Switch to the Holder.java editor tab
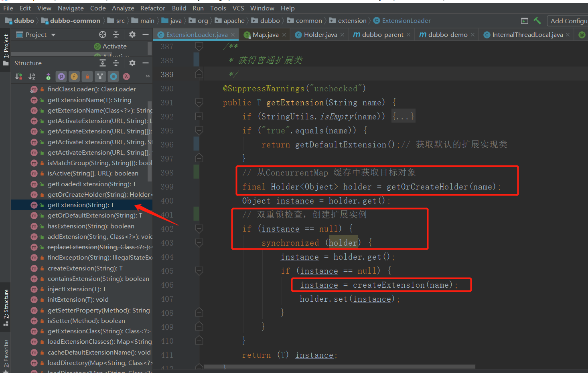Screen dimensions: 588x373 [320, 35]
